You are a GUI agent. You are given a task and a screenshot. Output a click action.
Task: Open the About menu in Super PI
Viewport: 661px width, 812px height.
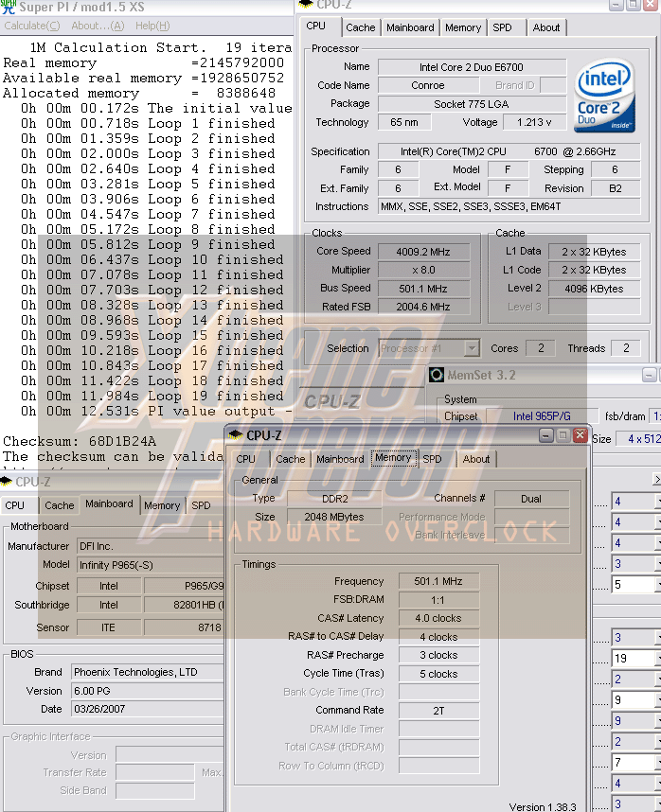[x=98, y=26]
